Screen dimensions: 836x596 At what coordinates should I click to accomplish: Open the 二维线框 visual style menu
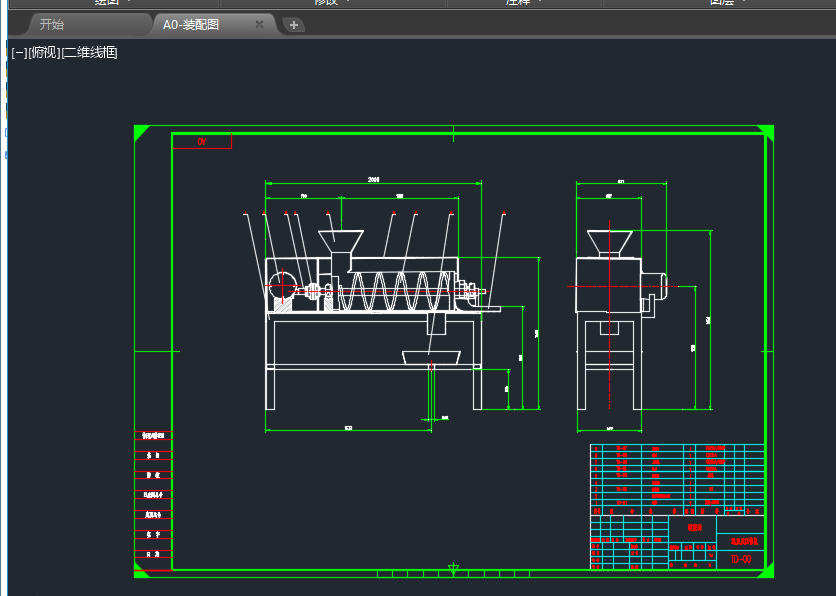[x=90, y=53]
